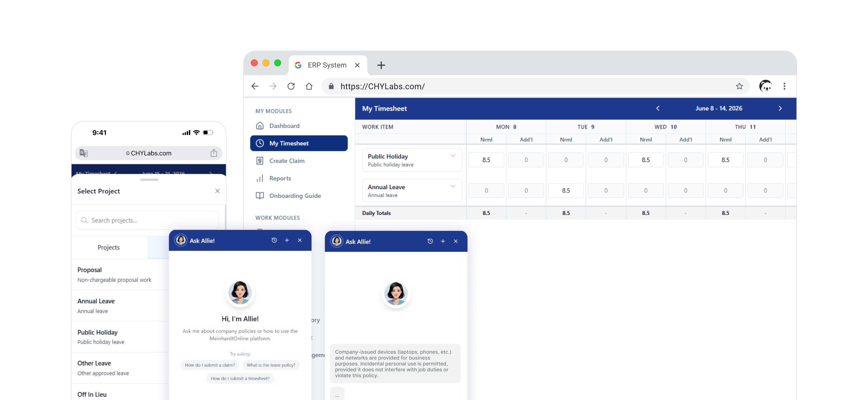Click browser back arrow
This screenshot has height=400, width=868.
click(255, 86)
